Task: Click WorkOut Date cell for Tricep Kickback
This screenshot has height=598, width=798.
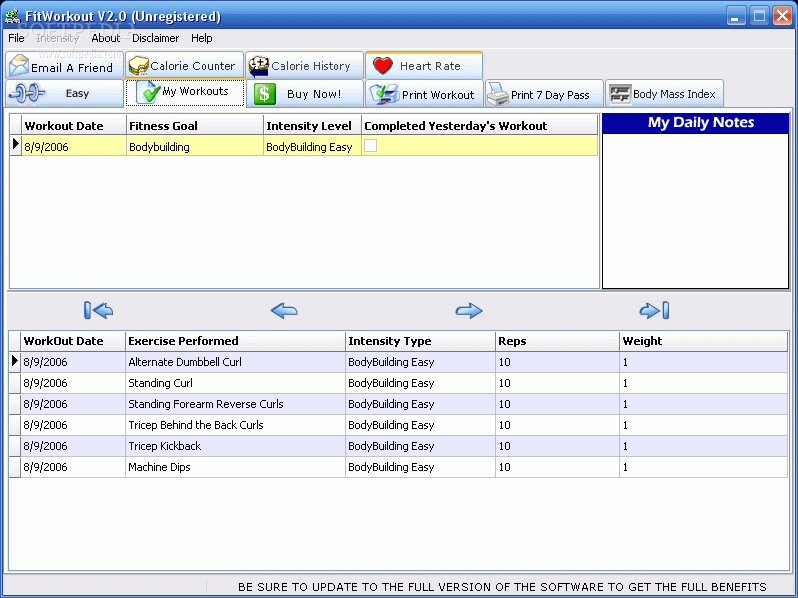Action: coord(73,446)
